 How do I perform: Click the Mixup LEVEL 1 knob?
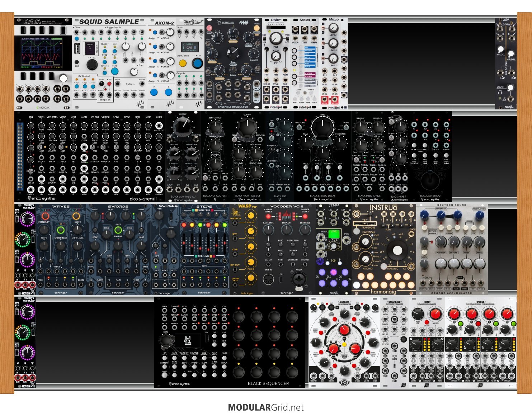(333, 28)
